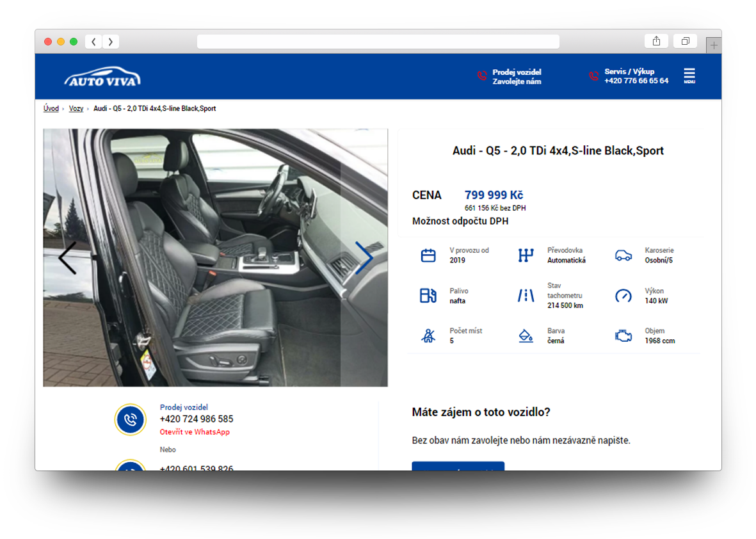Click the Prodej vozidel Zavolejte nám header link
This screenshot has width=756, height=539.
pos(517,77)
